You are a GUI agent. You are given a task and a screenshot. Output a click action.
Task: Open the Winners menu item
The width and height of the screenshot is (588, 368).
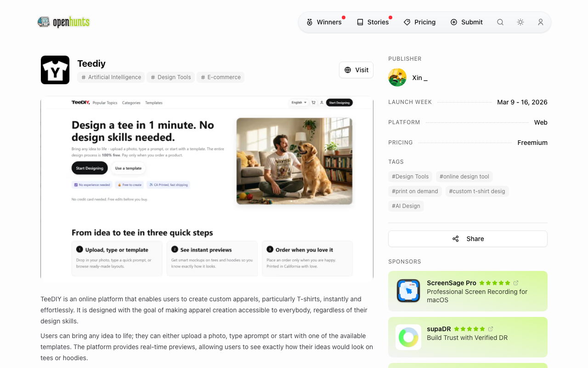pos(324,22)
